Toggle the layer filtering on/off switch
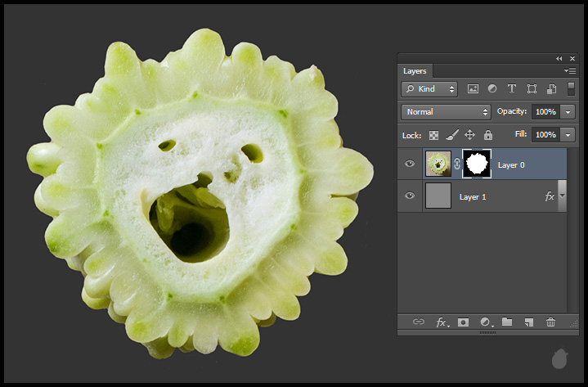 571,88
